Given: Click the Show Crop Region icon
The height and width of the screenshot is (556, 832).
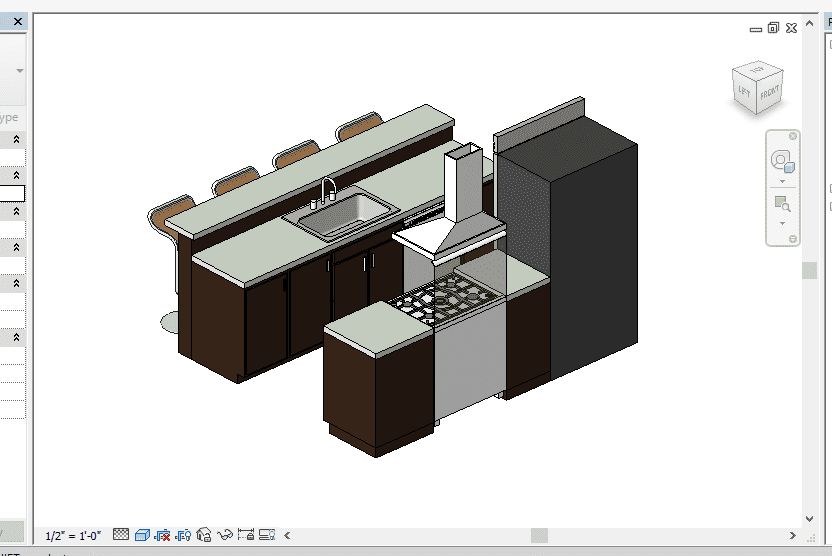Looking at the screenshot, I should click(x=183, y=535).
